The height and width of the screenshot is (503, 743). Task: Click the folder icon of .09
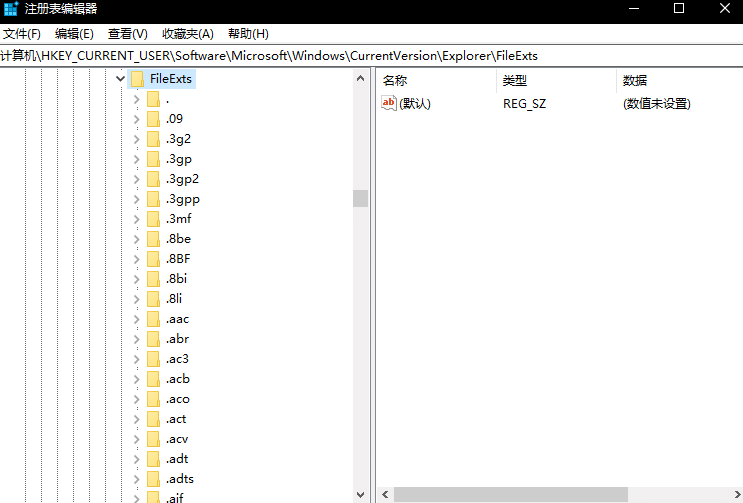(x=154, y=119)
